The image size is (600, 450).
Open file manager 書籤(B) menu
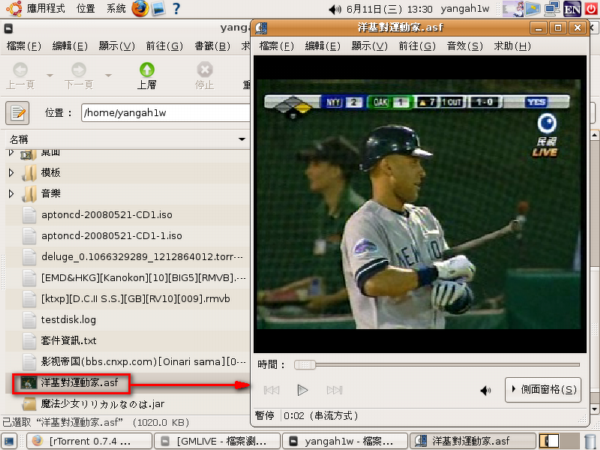[212, 46]
